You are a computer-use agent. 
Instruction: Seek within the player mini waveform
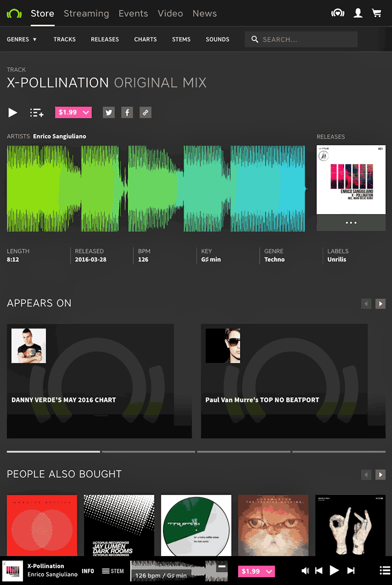click(x=179, y=571)
